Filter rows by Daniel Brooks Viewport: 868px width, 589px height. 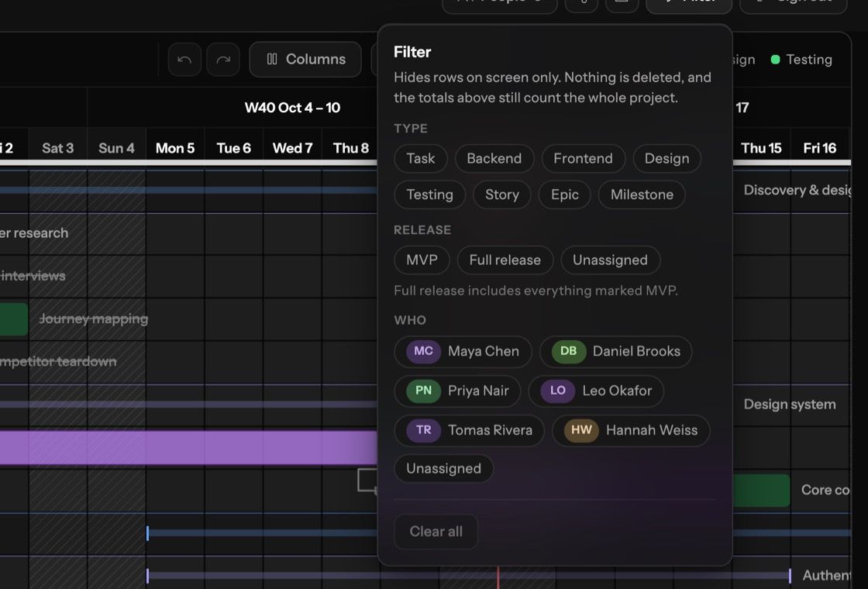coord(615,351)
